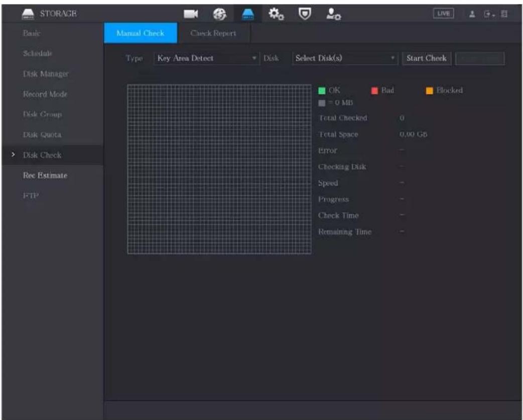The width and height of the screenshot is (523, 420).
Task: Open the Type dropdown showing Key Area Detect
Action: 206,58
